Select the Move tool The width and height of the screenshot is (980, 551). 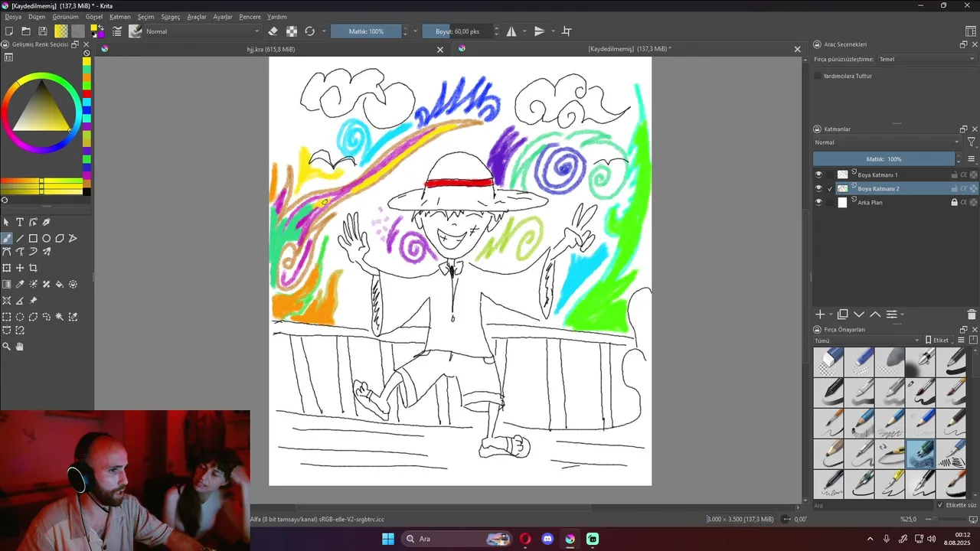point(20,268)
